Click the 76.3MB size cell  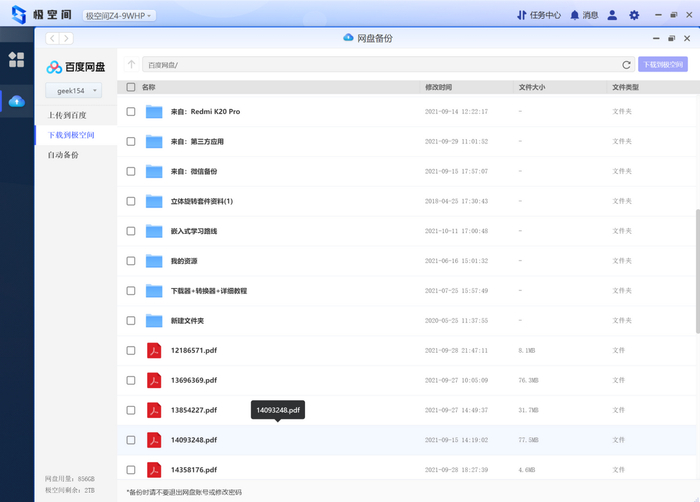point(528,381)
